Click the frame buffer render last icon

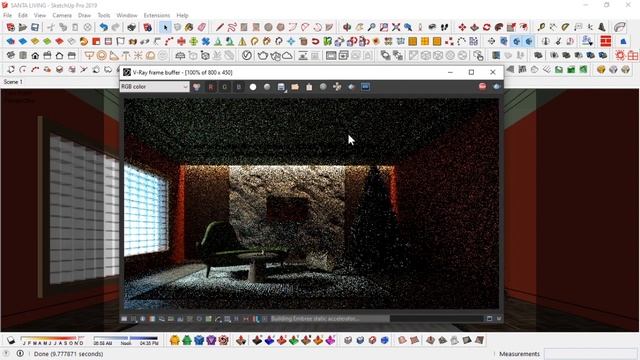(496, 87)
